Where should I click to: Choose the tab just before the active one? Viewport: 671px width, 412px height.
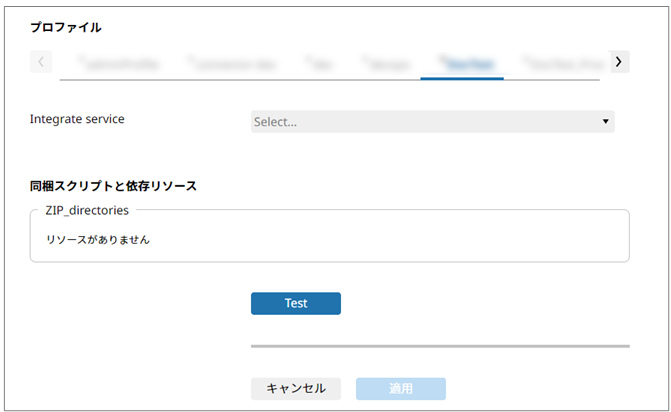click(x=385, y=62)
